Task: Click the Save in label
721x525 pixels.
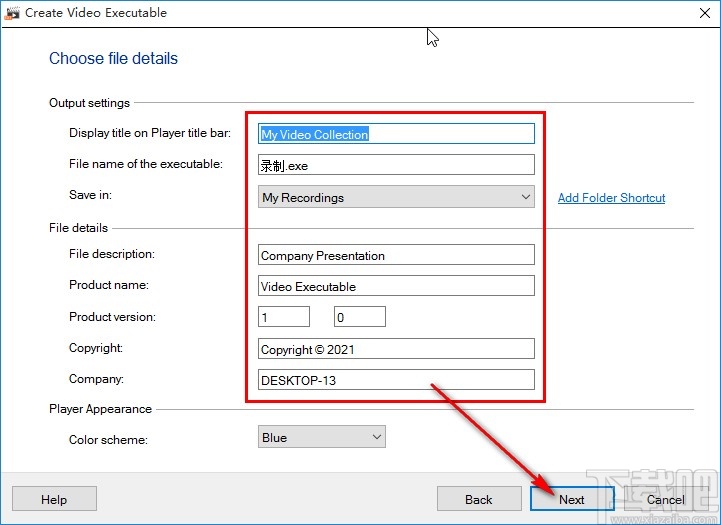Action: click(92, 195)
